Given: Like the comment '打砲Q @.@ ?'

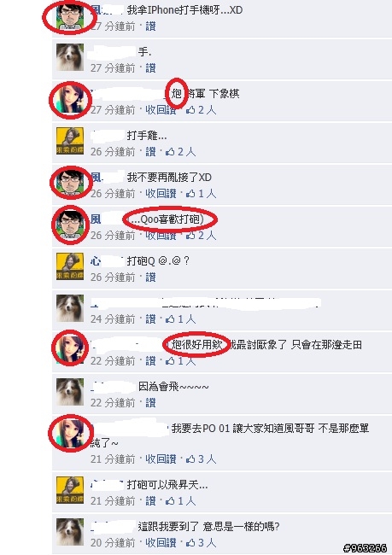Looking at the screenshot, I should (150, 277).
